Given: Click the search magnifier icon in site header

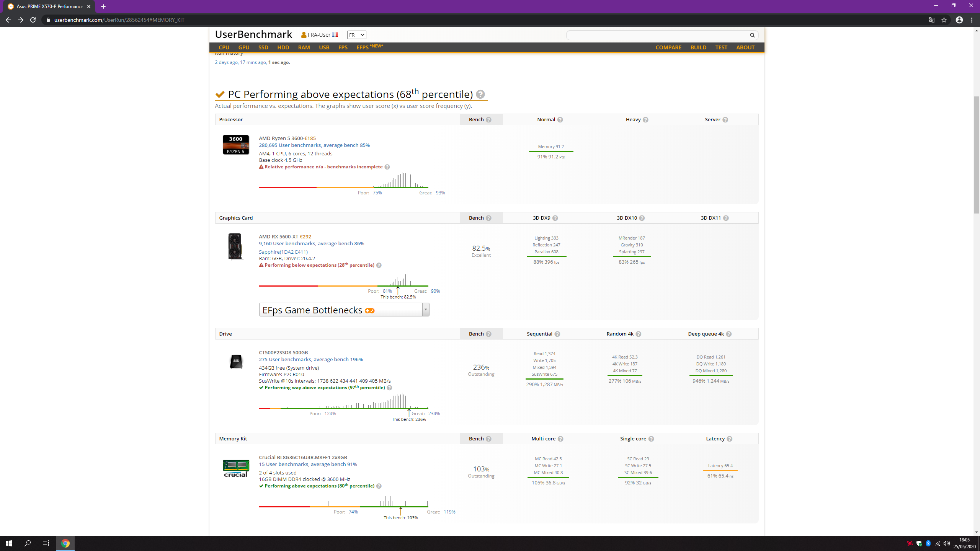Looking at the screenshot, I should [752, 35].
